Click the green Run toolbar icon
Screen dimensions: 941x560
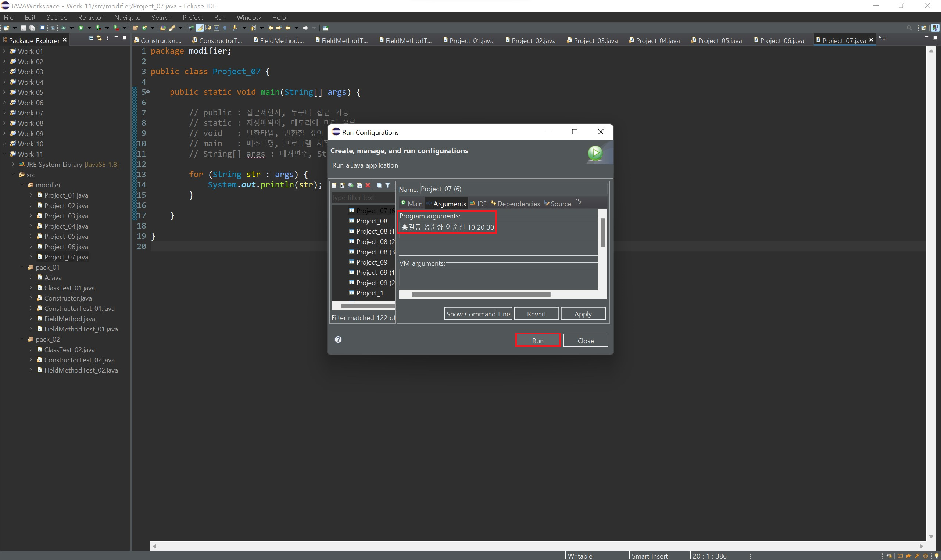(81, 28)
